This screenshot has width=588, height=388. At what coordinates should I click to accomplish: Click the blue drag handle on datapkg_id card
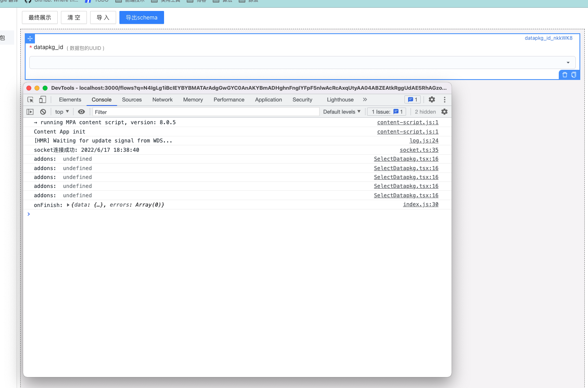click(x=30, y=38)
